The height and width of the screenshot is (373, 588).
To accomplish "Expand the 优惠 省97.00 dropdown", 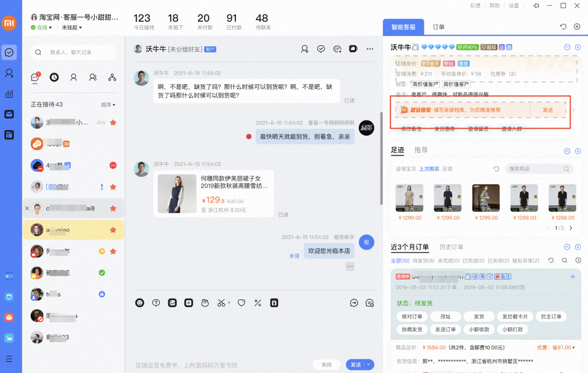I will (556, 347).
